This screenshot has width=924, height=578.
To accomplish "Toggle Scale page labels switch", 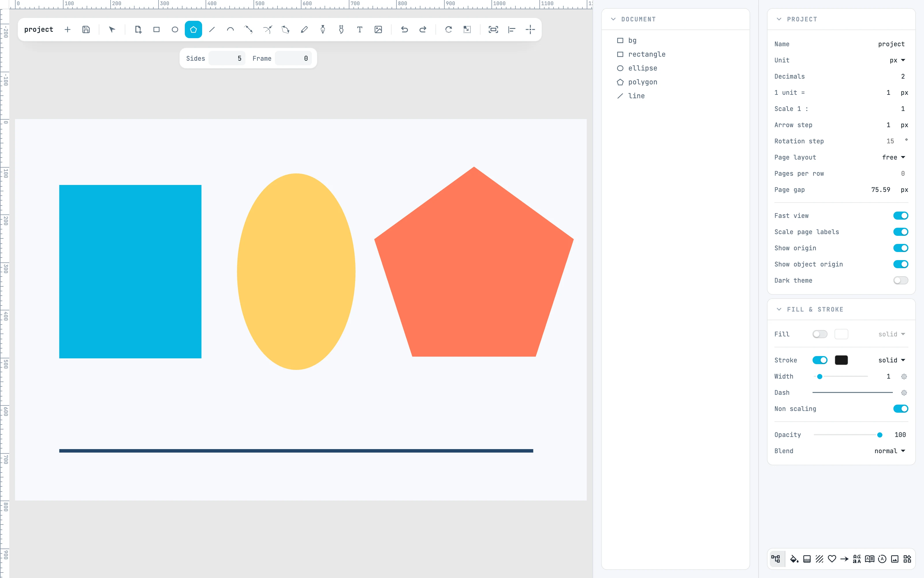I will coord(900,232).
